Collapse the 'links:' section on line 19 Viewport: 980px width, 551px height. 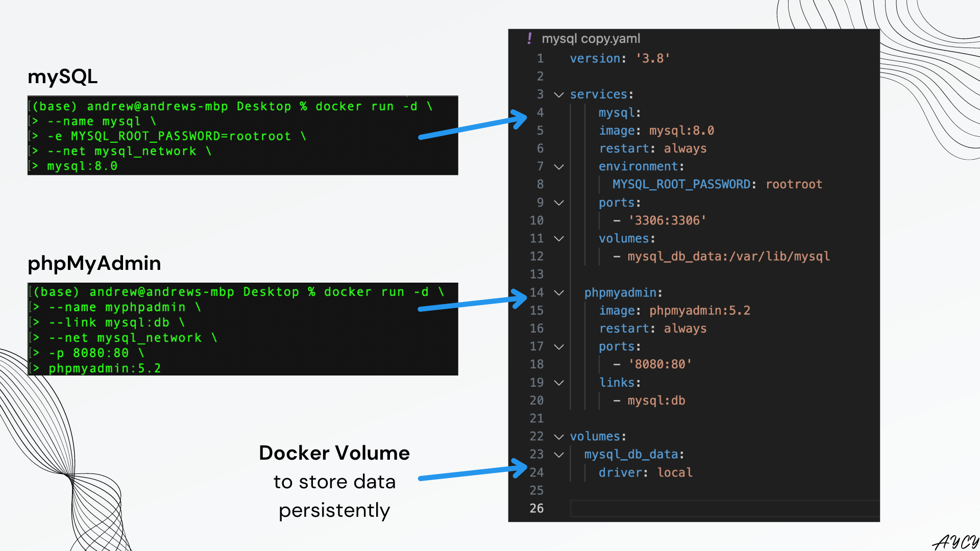tap(559, 383)
